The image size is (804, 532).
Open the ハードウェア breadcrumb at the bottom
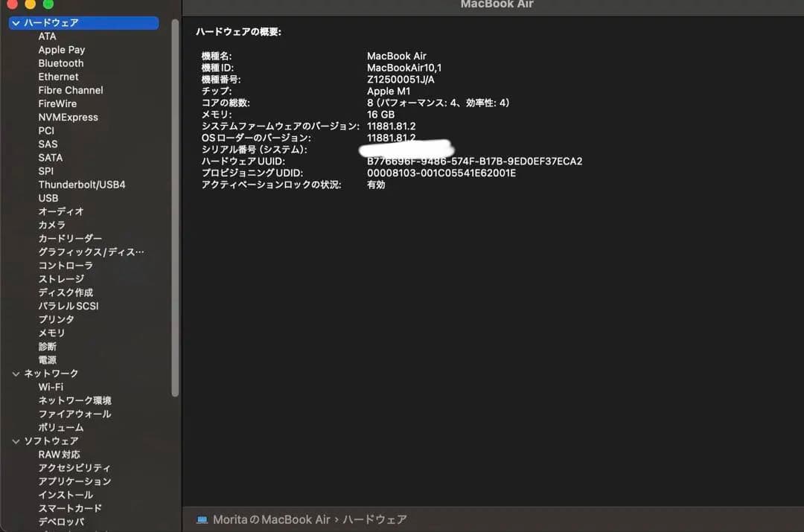(377, 520)
